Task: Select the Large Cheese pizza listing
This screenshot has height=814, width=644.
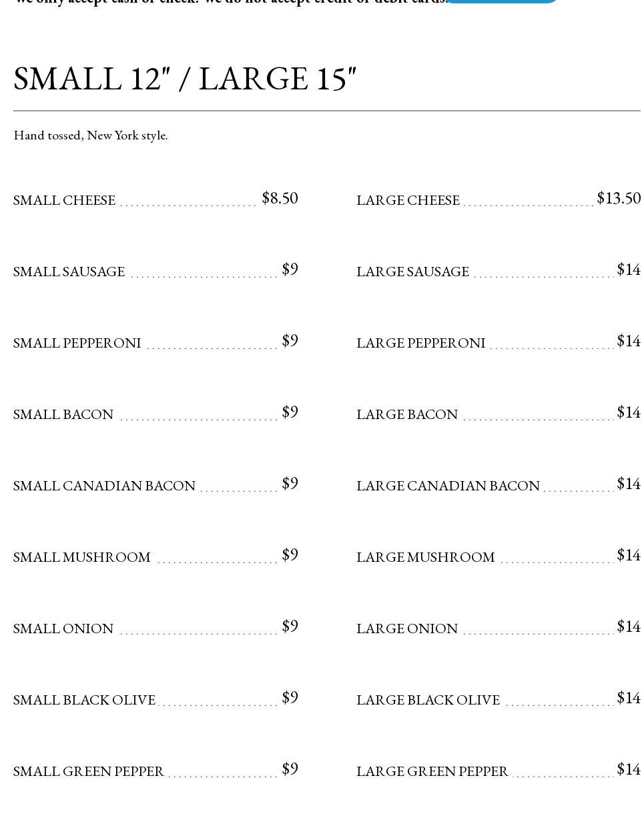Action: pyautogui.click(x=408, y=200)
